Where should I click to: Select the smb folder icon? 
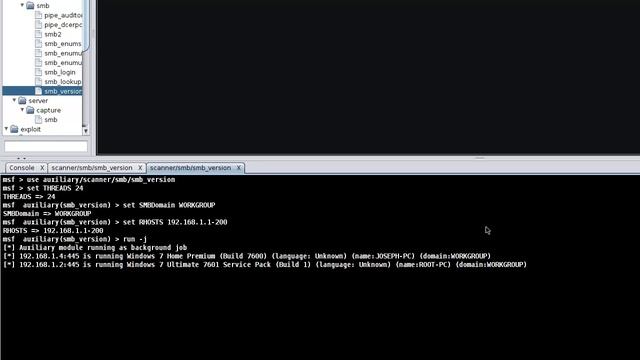coord(30,6)
